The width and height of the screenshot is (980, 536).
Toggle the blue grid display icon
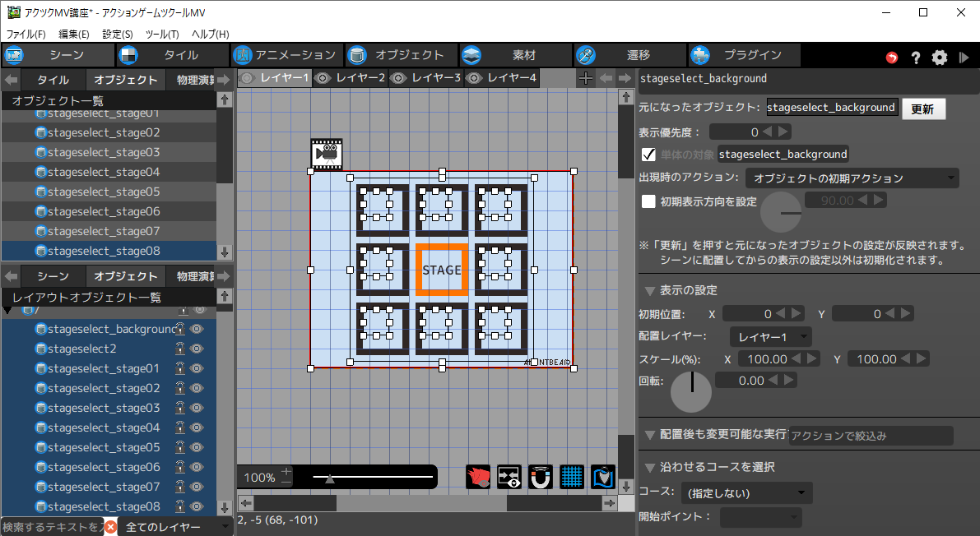[572, 478]
